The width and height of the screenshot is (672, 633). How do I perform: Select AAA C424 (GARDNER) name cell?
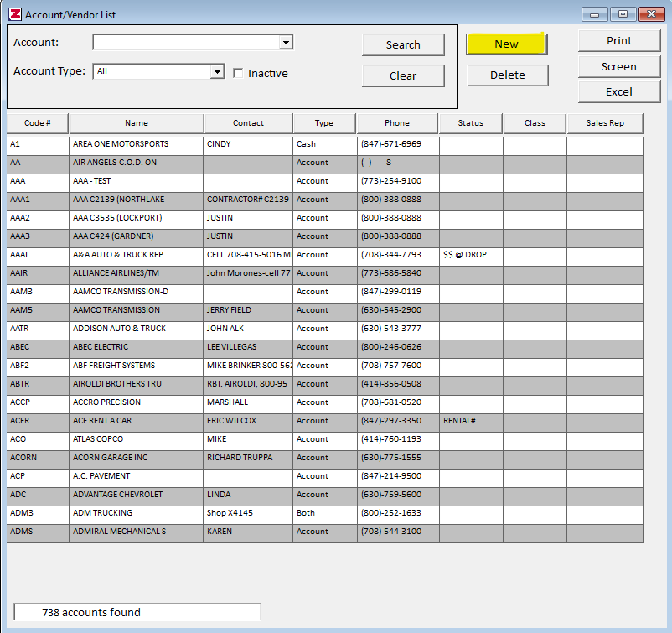click(136, 238)
